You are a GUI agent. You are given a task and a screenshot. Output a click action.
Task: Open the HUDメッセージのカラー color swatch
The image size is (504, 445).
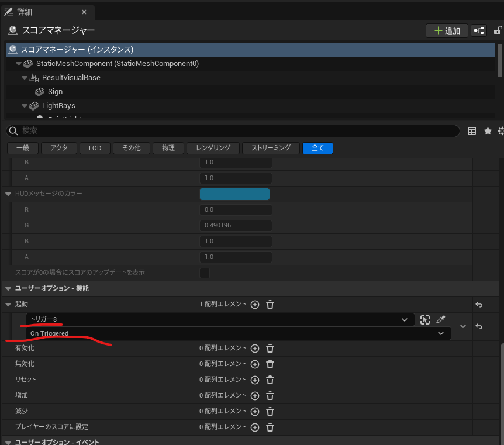234,194
